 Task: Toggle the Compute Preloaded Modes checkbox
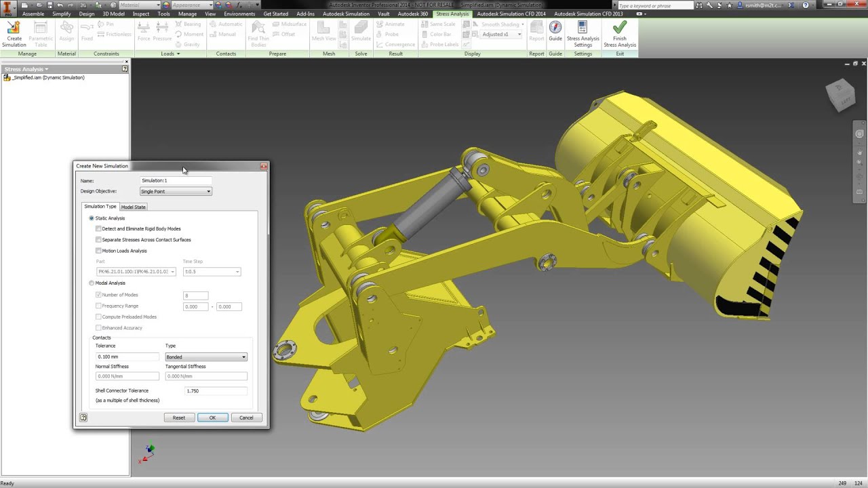tap(98, 317)
